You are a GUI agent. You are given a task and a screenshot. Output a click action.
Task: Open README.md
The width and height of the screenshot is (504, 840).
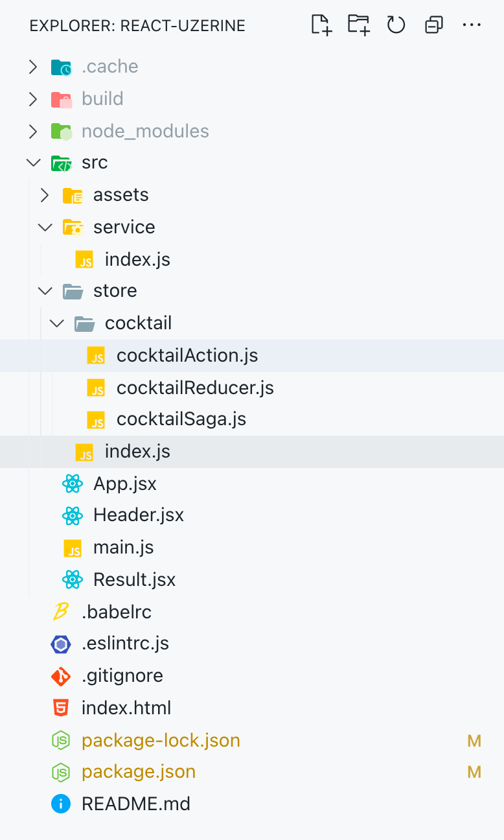pyautogui.click(x=136, y=804)
